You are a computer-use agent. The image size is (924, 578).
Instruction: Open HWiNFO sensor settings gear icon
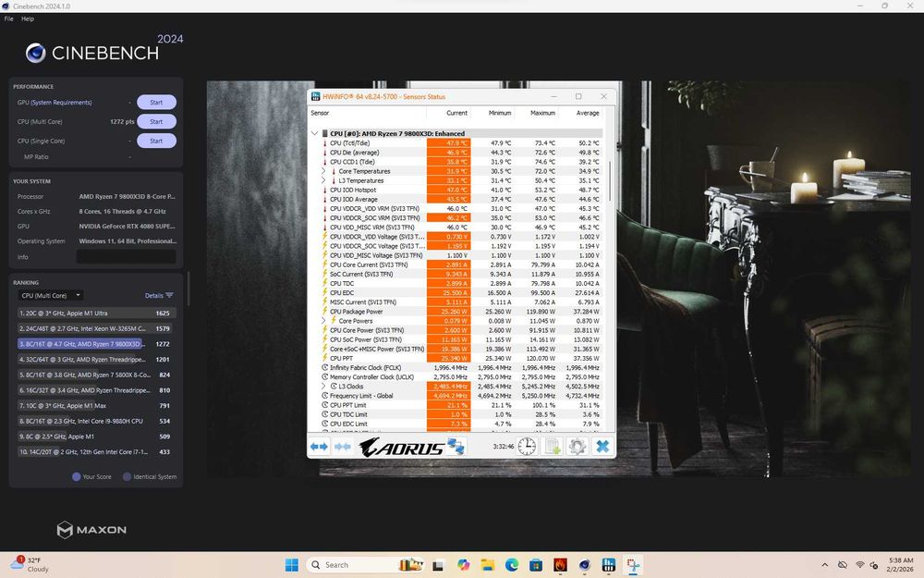577,447
